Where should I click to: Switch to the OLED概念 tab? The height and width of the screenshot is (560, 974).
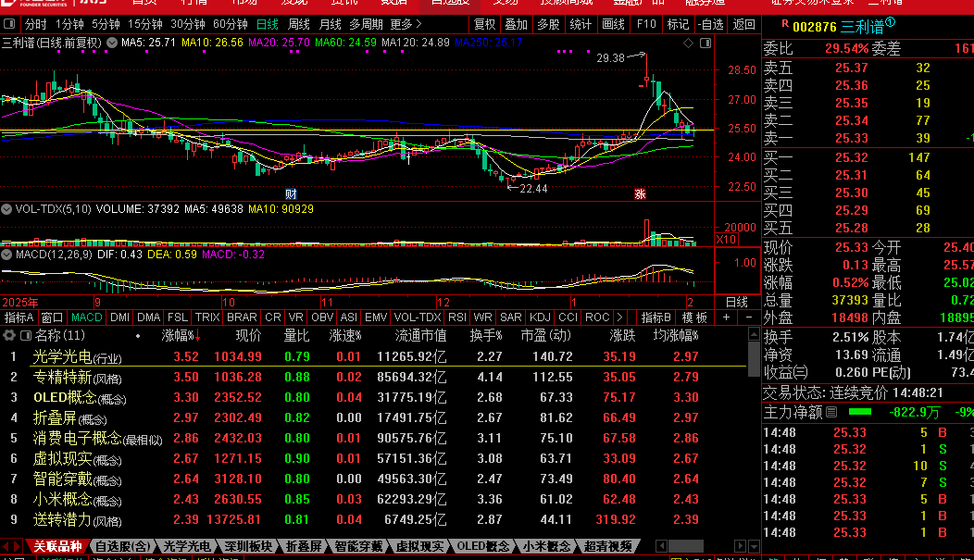pyautogui.click(x=483, y=546)
